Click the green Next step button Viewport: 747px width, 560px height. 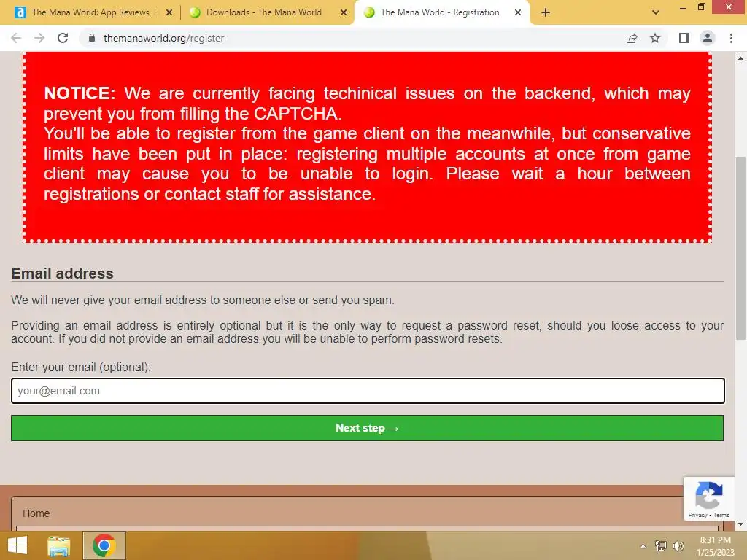pos(368,427)
